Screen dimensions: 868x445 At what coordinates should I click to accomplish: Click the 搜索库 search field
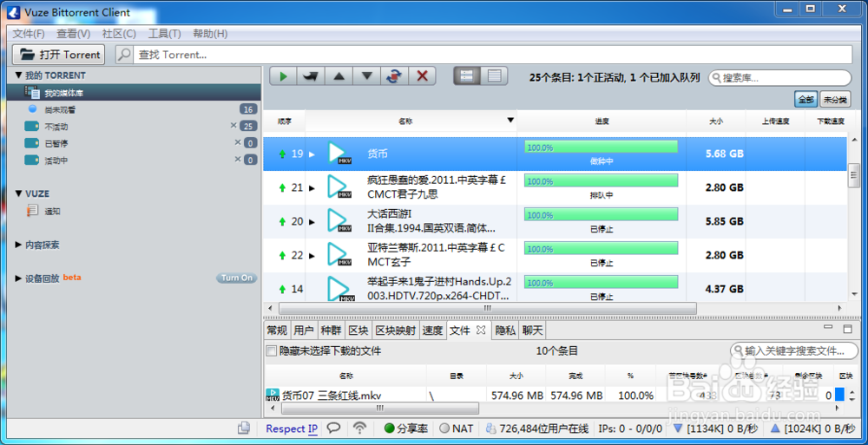[780, 77]
